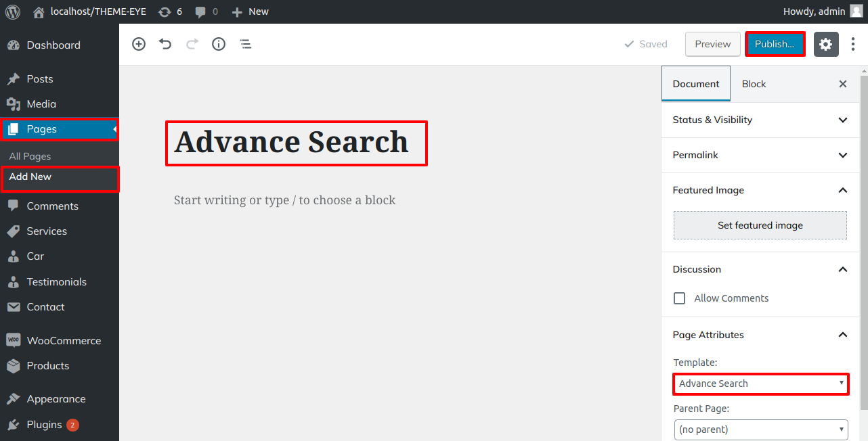868x441 pixels.
Task: Click the WordPress logo icon
Action: pos(13,11)
